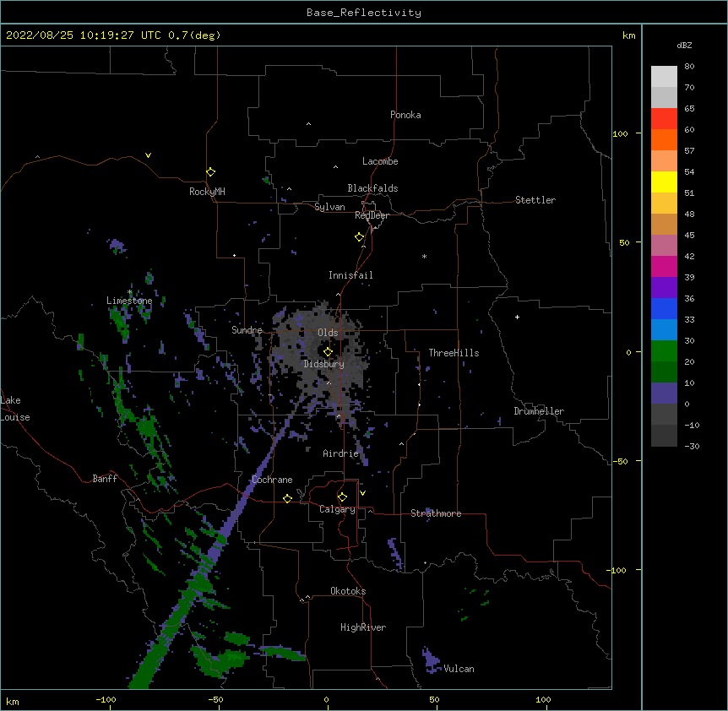Click the purple 39–36 dBZ legend swatch
Image resolution: width=728 pixels, height=711 pixels.
[x=664, y=288]
